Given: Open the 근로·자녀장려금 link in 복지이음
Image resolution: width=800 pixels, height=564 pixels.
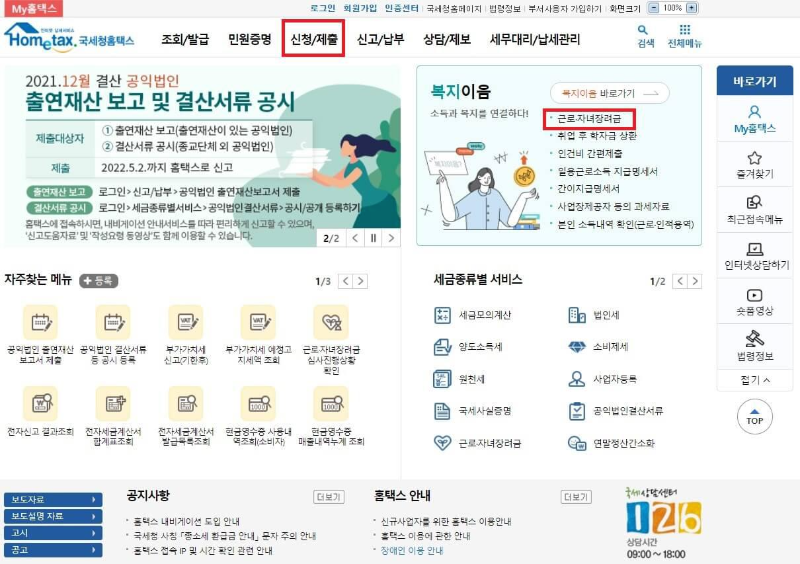Looking at the screenshot, I should click(589, 119).
